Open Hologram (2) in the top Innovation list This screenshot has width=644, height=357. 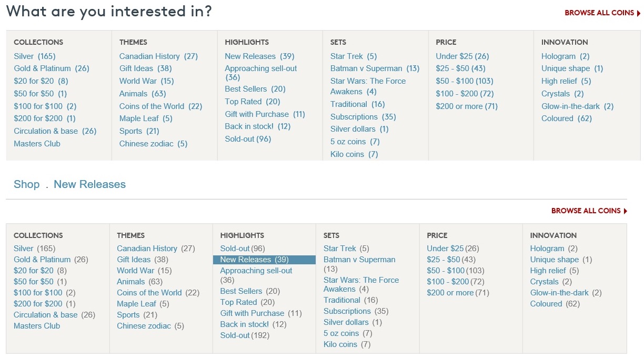click(x=566, y=56)
